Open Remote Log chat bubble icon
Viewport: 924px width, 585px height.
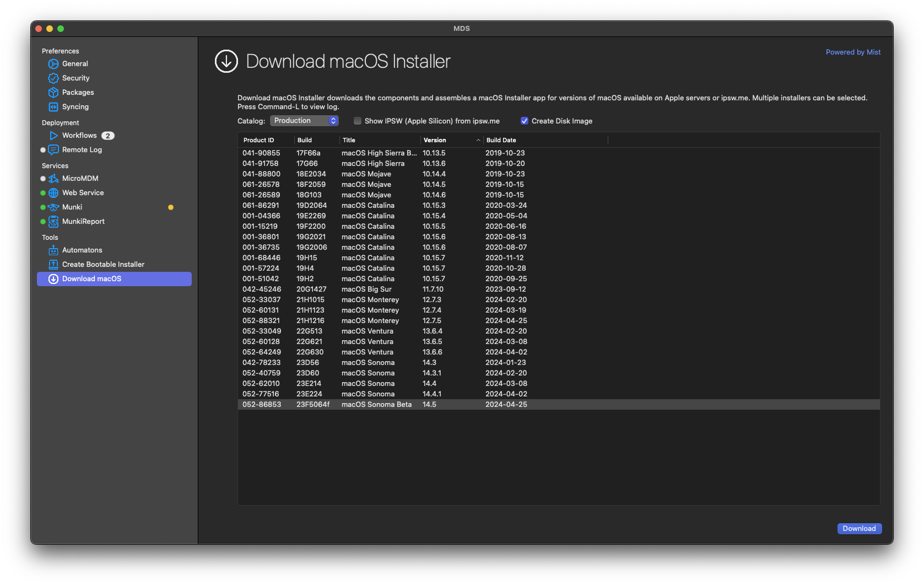53,150
